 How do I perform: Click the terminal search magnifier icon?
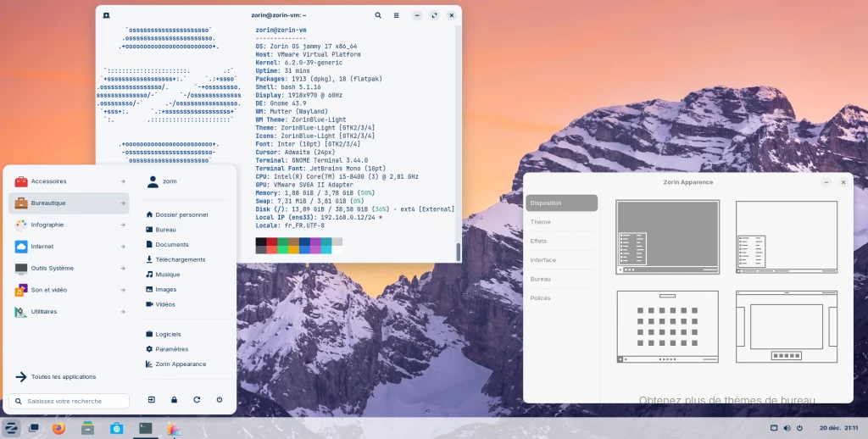[378, 15]
